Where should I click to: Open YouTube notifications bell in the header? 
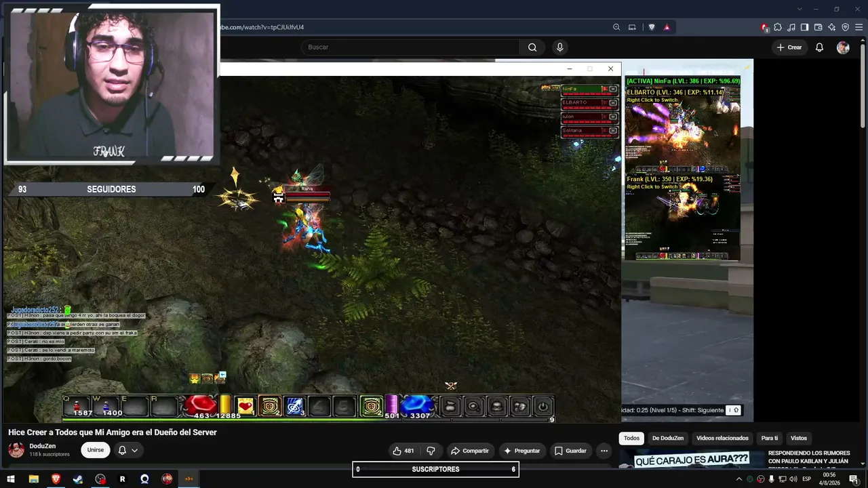click(x=819, y=47)
